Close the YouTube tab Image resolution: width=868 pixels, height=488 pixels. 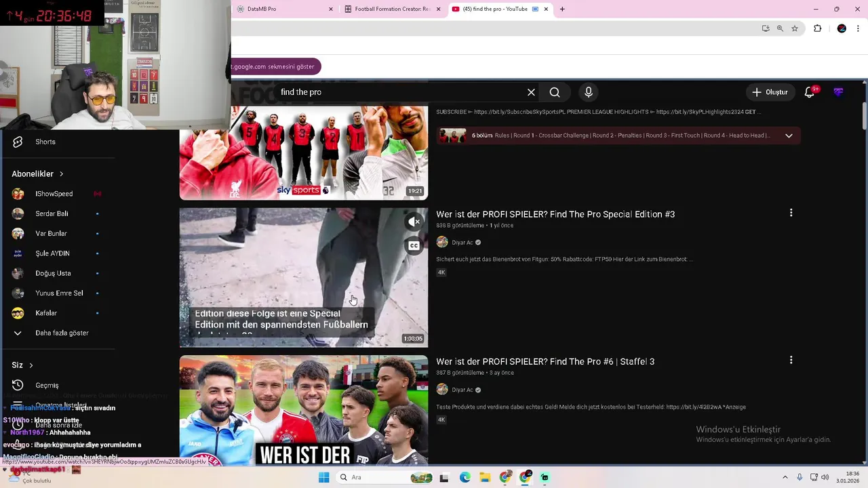click(x=546, y=9)
